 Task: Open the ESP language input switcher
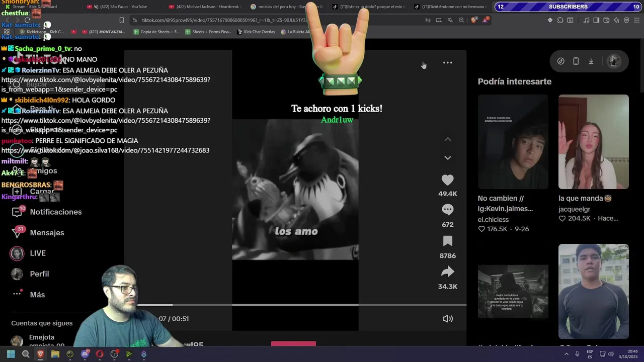point(590,354)
